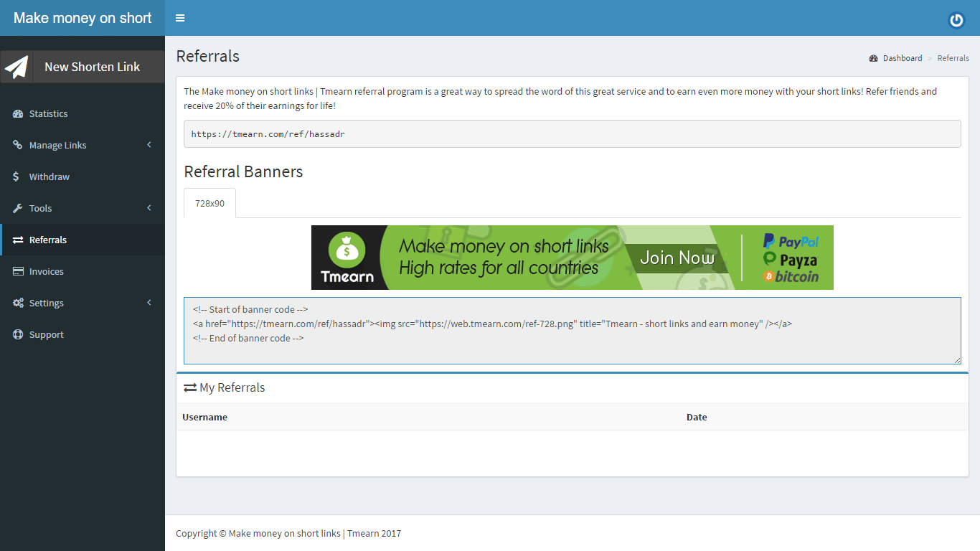Click the Support lifebuoy icon
The width and height of the screenshot is (980, 551).
(18, 334)
